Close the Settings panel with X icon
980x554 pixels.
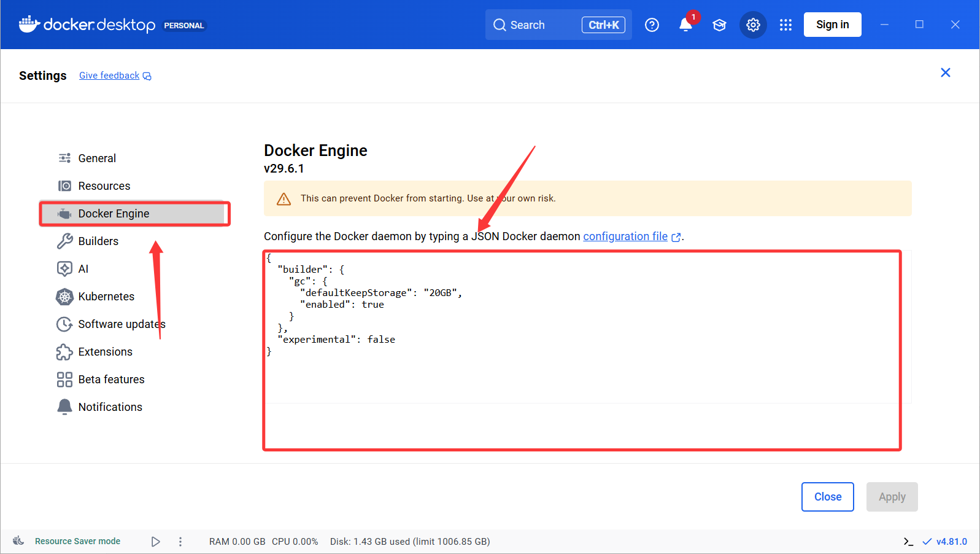click(x=946, y=72)
